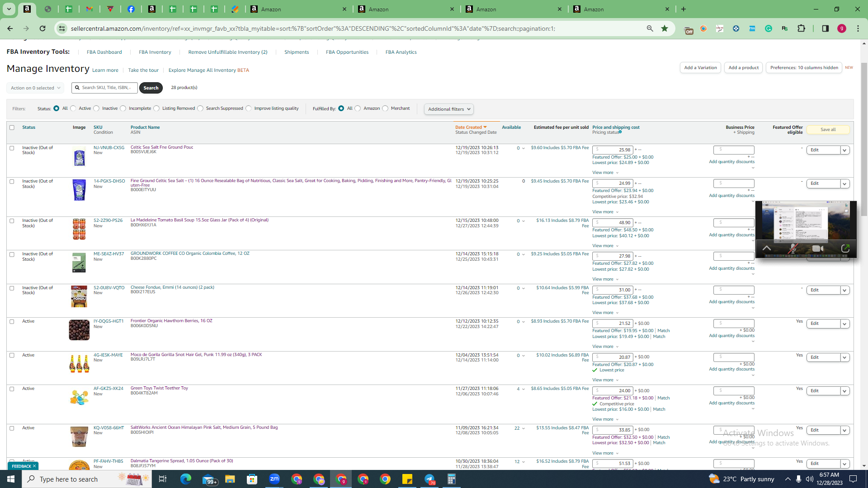Open Microsoft Edge from the taskbar
Image resolution: width=868 pixels, height=488 pixels.
pos(186,479)
